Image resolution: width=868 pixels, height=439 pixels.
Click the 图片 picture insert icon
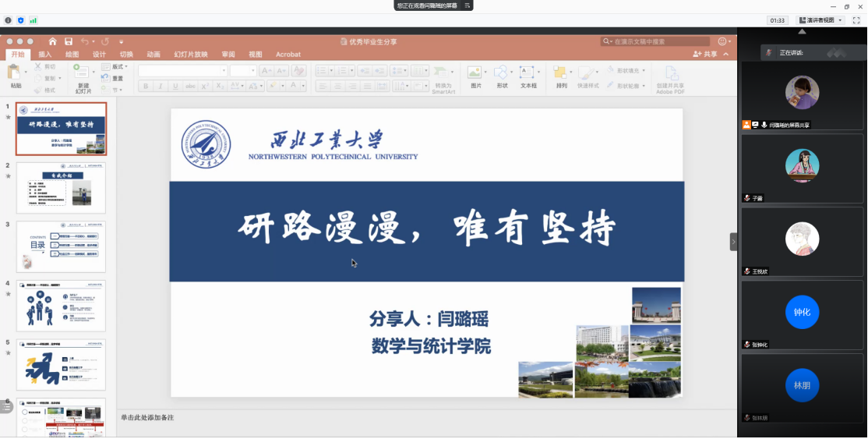tap(475, 73)
